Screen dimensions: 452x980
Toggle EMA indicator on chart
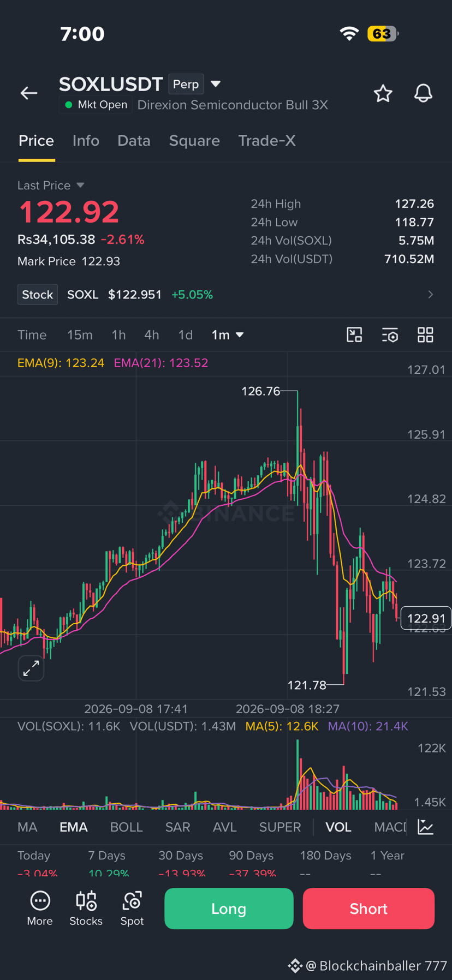click(x=73, y=827)
